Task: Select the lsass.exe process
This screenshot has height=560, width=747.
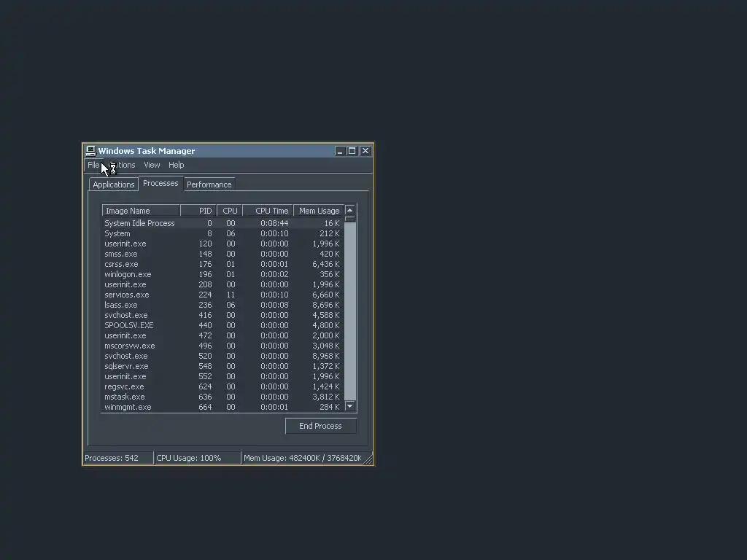Action: click(222, 306)
